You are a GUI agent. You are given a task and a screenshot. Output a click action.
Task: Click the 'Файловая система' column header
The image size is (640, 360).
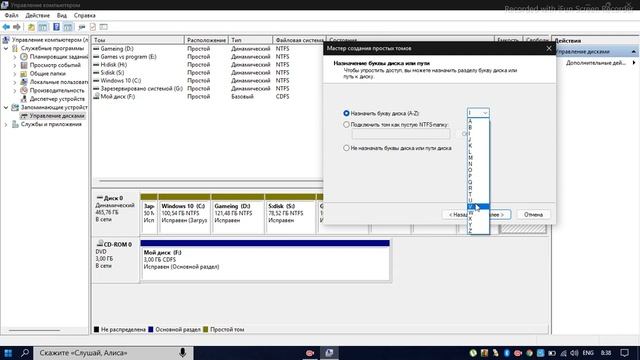tap(299, 40)
